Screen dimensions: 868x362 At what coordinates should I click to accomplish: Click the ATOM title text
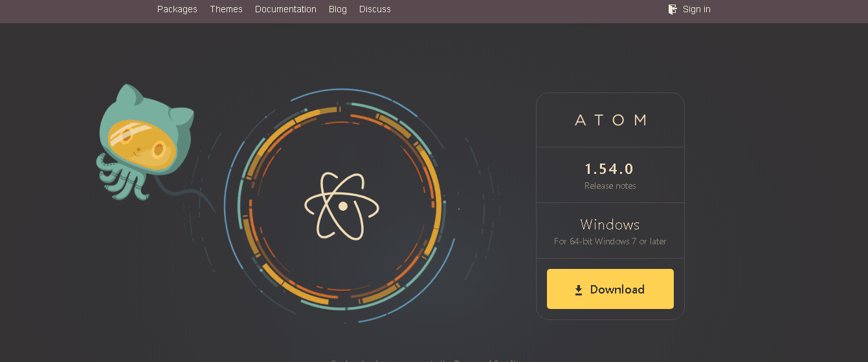click(610, 120)
